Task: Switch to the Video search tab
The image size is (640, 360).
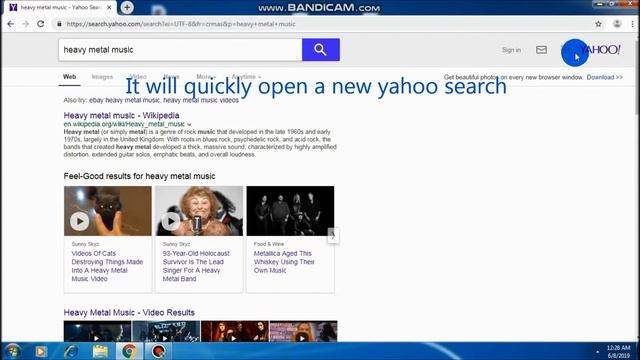Action: pos(138,77)
